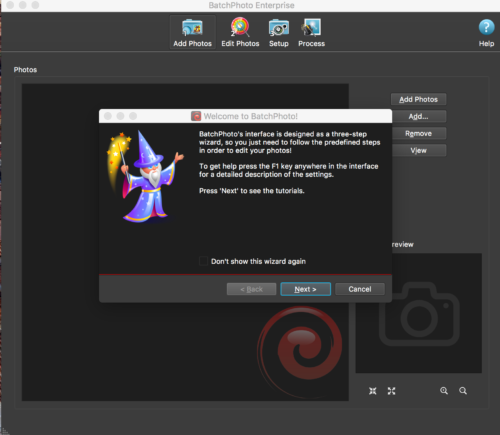Image resolution: width=500 pixels, height=435 pixels.
Task: Cancel the welcome wizard
Action: pos(360,289)
